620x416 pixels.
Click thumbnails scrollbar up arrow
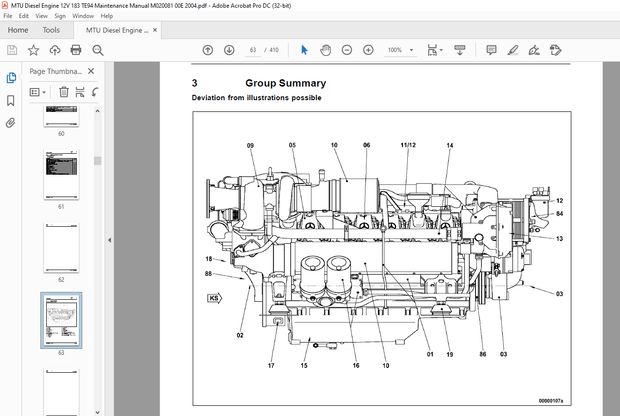tap(97, 111)
